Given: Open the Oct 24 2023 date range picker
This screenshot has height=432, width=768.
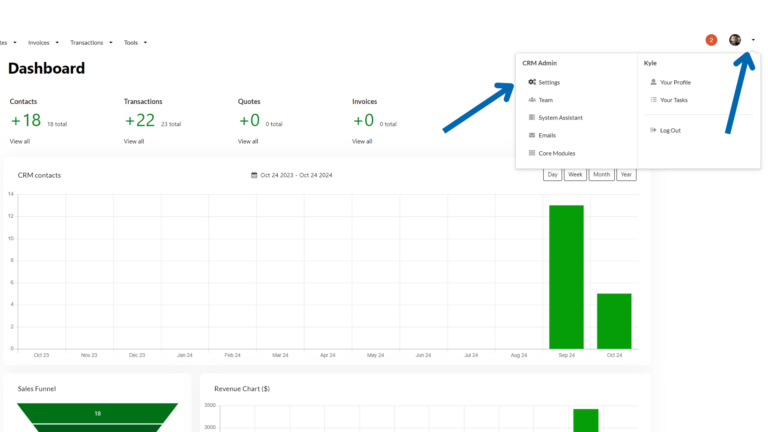Looking at the screenshot, I should pyautogui.click(x=295, y=175).
